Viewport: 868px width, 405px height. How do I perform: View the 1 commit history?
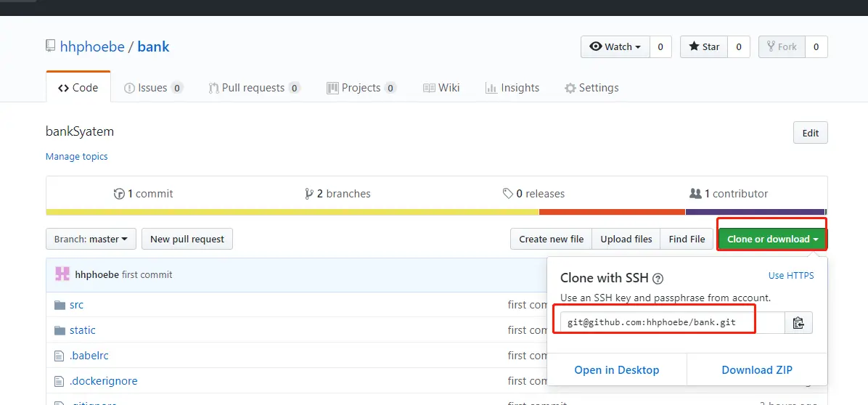(144, 194)
